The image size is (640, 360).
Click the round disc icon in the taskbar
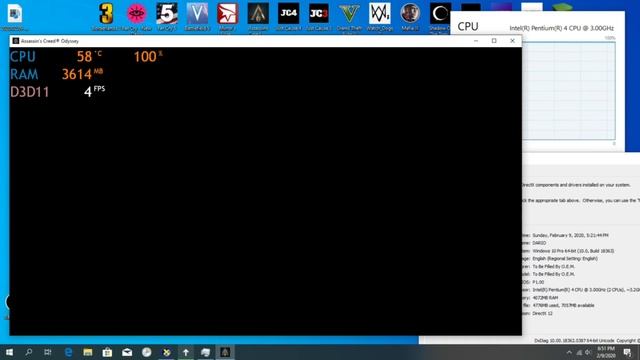click(x=147, y=352)
